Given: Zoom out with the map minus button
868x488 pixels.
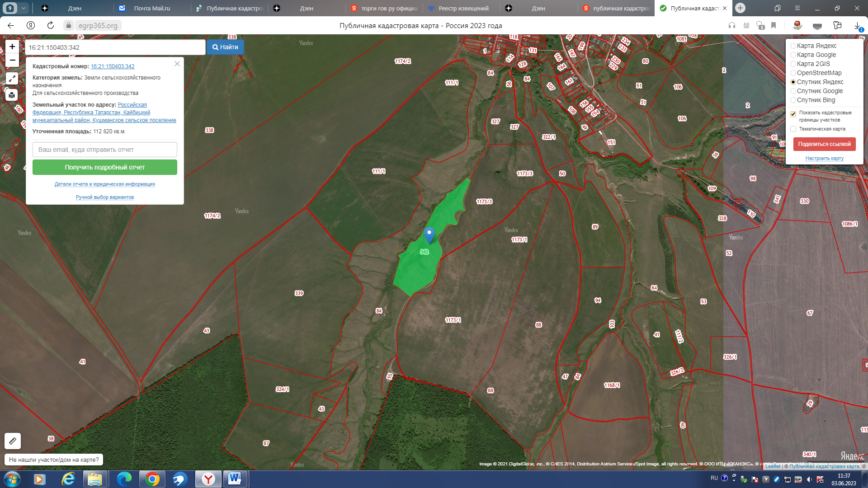Looking at the screenshot, I should (x=12, y=60).
